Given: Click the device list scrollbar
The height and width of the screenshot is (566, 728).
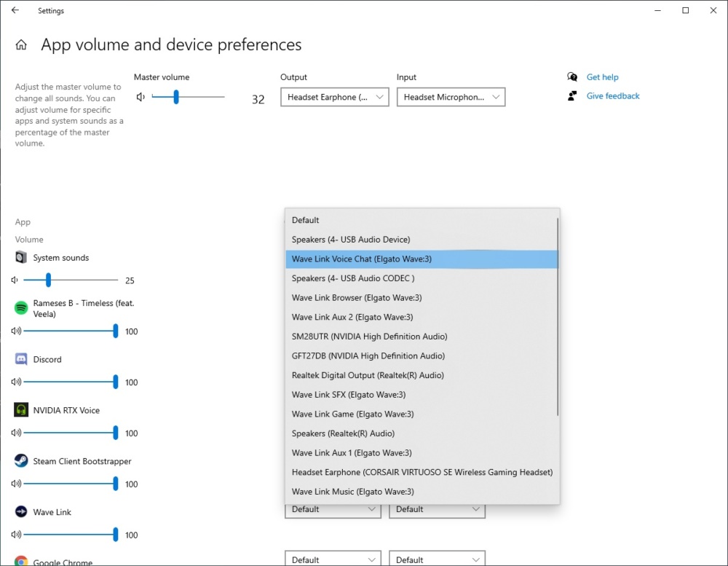Looking at the screenshot, I should tap(557, 316).
